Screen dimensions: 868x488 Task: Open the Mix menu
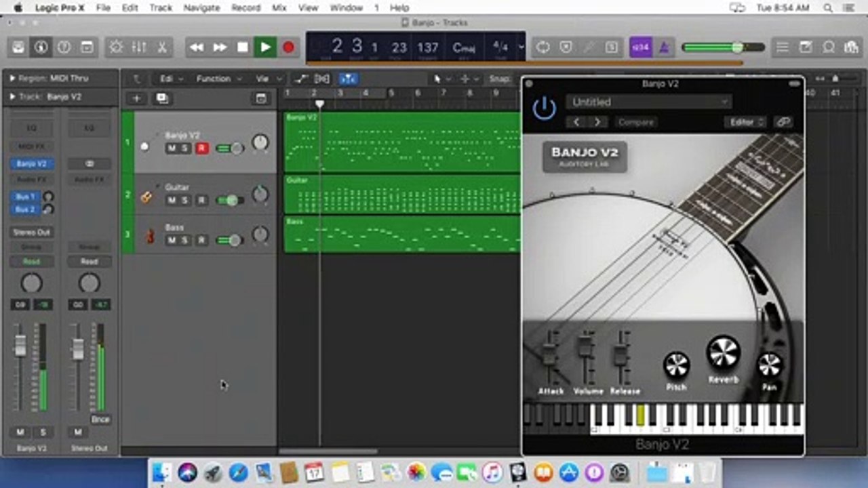pyautogui.click(x=279, y=7)
